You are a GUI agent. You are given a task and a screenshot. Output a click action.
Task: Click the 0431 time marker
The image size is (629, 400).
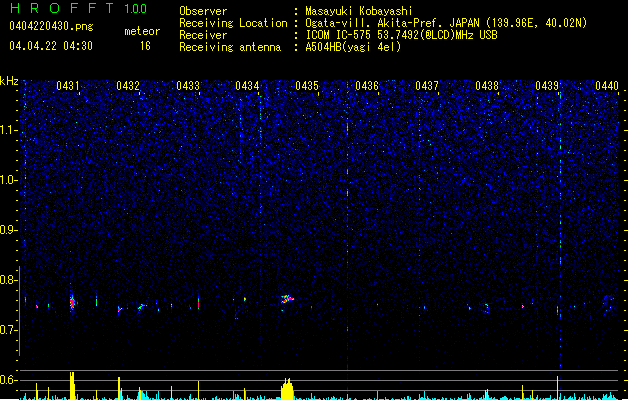pyautogui.click(x=68, y=86)
